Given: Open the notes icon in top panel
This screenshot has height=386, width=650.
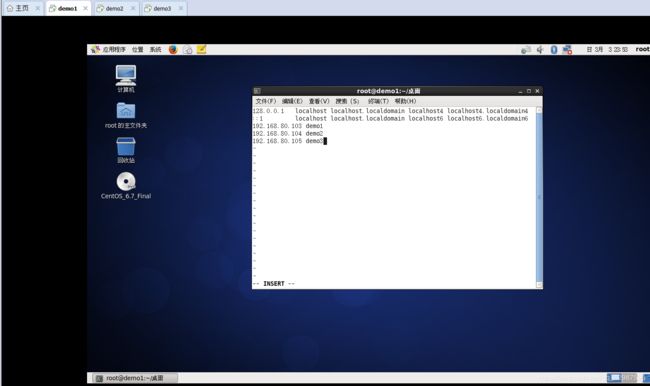Looking at the screenshot, I should (201, 50).
